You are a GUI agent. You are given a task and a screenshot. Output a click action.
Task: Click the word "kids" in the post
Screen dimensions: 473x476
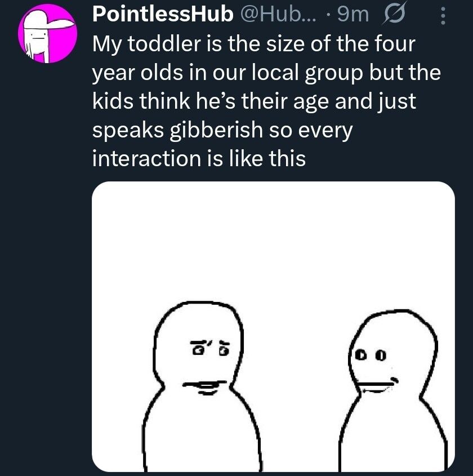click(x=110, y=102)
